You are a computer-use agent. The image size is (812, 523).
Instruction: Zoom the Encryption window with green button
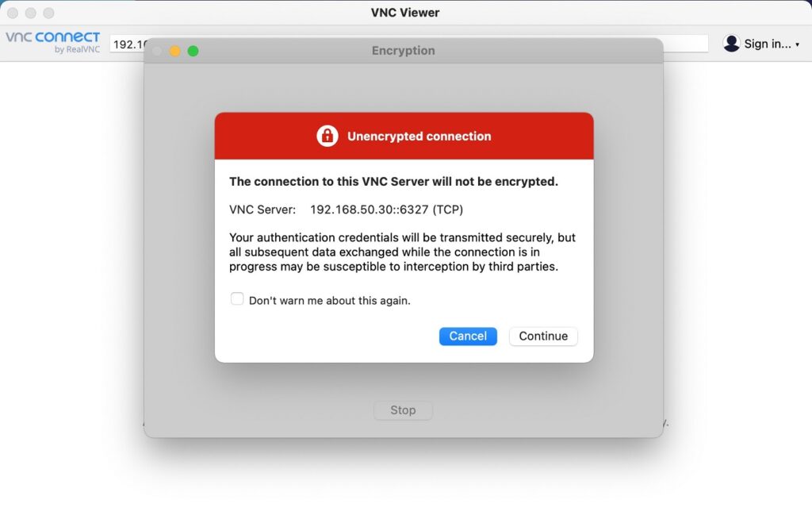pos(193,51)
